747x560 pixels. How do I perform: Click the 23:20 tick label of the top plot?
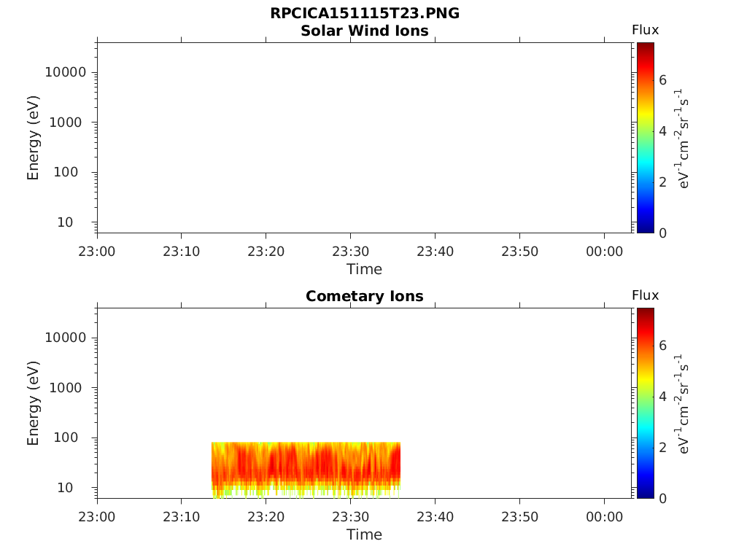point(266,252)
